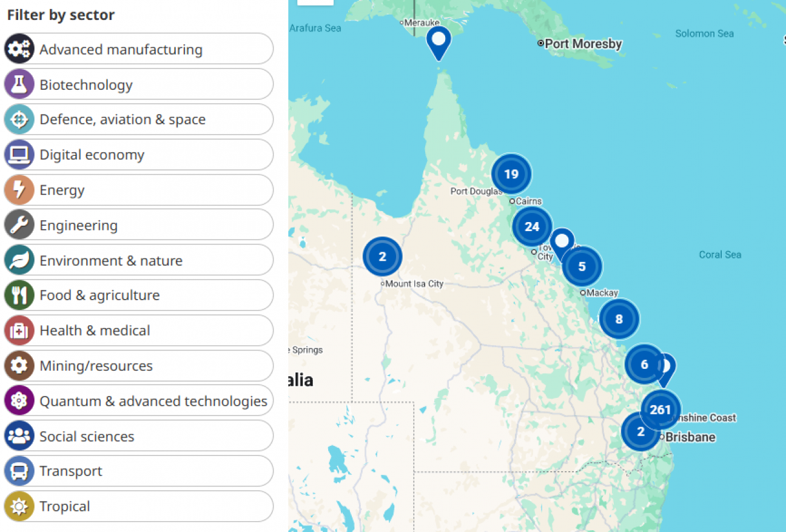
Task: Click the Defence, aviation & space target icon
Action: coord(19,120)
